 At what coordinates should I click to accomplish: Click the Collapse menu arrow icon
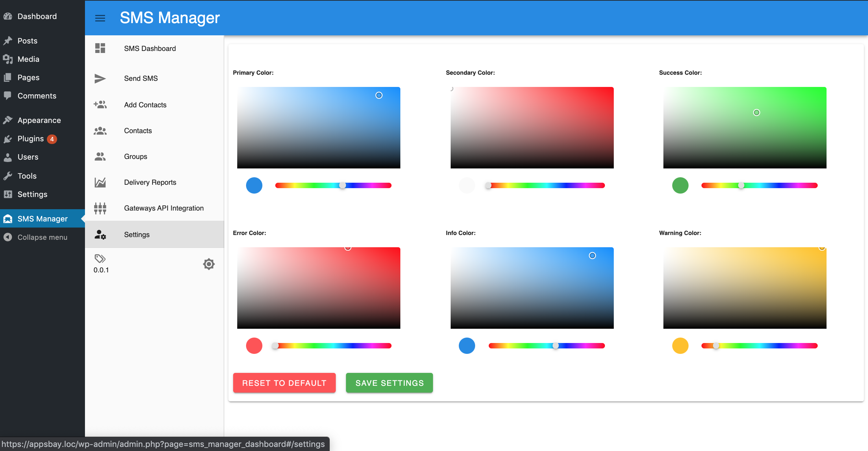click(x=8, y=237)
